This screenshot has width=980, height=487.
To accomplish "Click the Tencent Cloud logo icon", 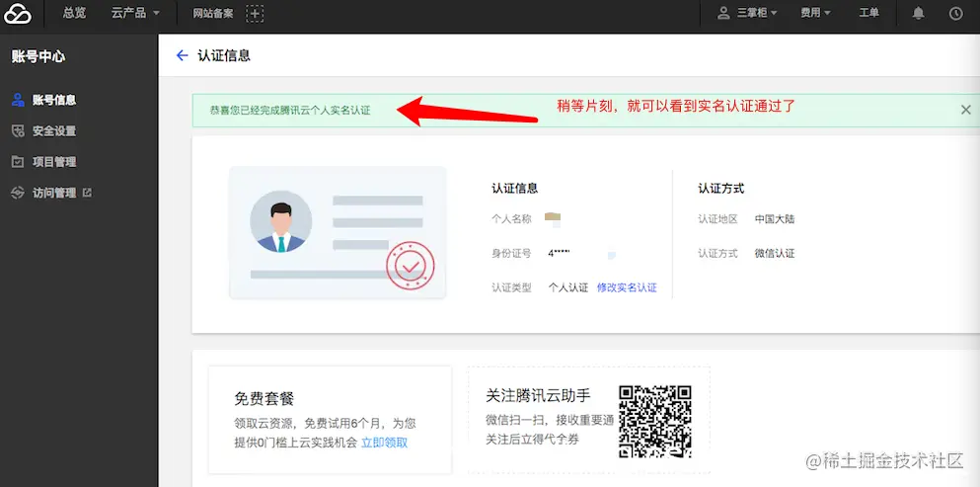I will click(18, 13).
